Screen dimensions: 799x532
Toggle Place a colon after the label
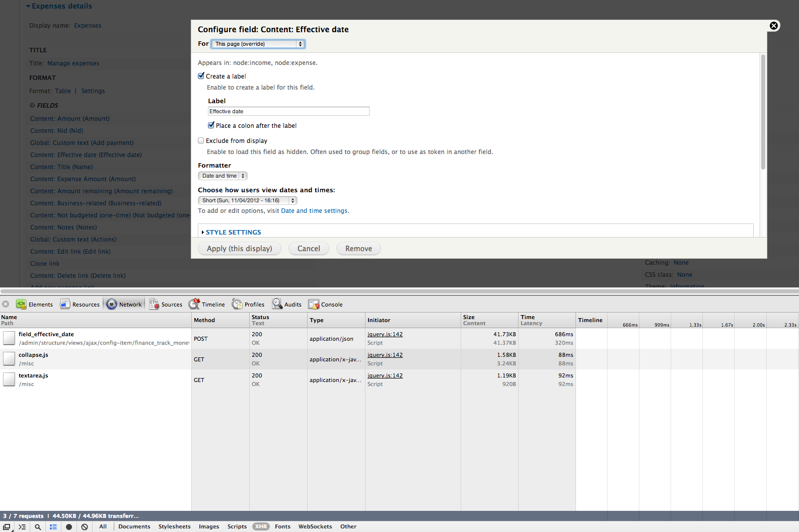[x=211, y=125]
